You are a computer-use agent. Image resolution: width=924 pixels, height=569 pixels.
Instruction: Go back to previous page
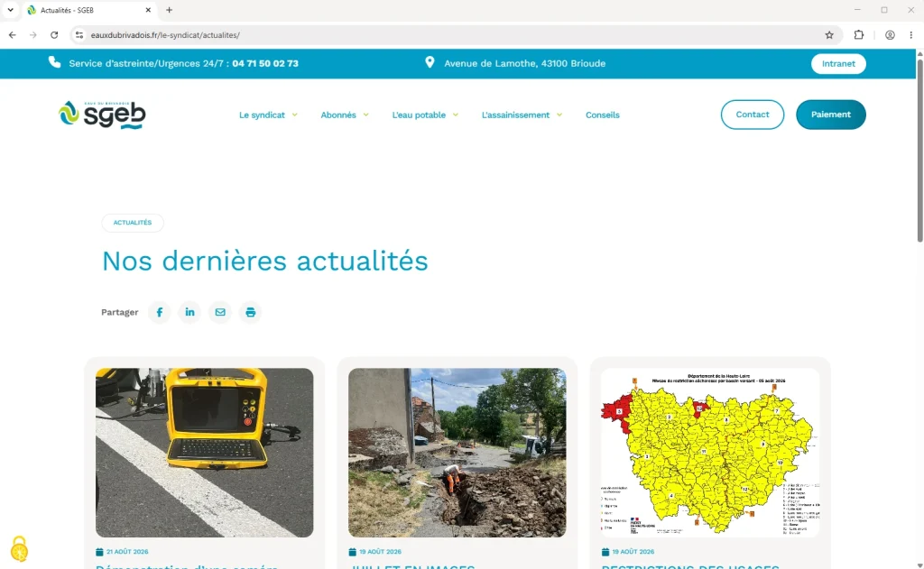(13, 35)
